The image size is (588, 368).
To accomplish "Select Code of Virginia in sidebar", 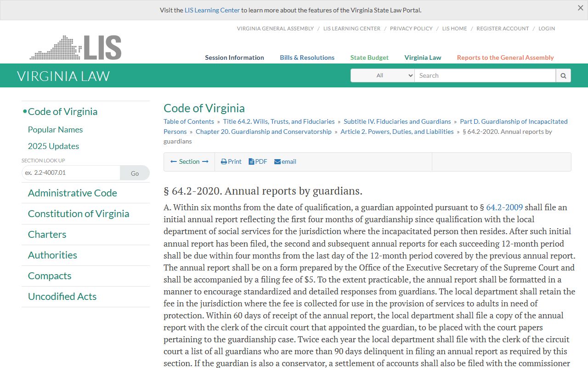I will (62, 112).
